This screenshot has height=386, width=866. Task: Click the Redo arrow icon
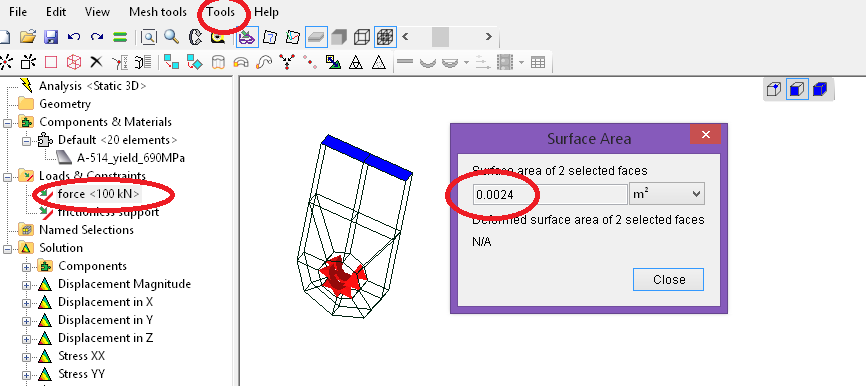97,37
